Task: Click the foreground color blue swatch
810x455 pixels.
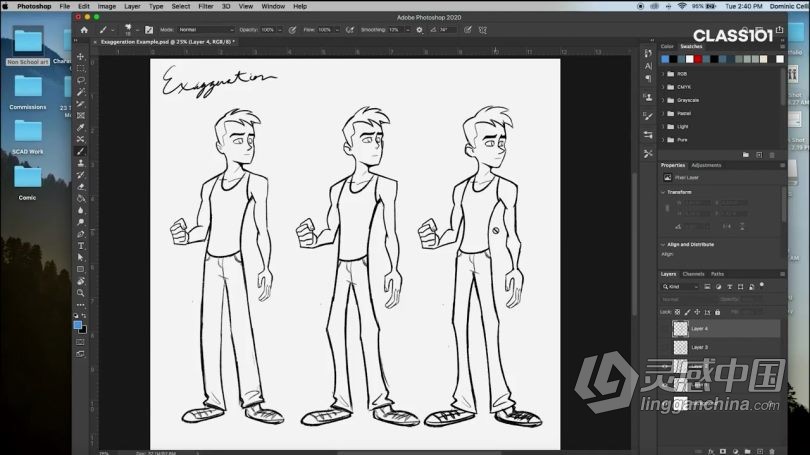Action: coord(77,325)
